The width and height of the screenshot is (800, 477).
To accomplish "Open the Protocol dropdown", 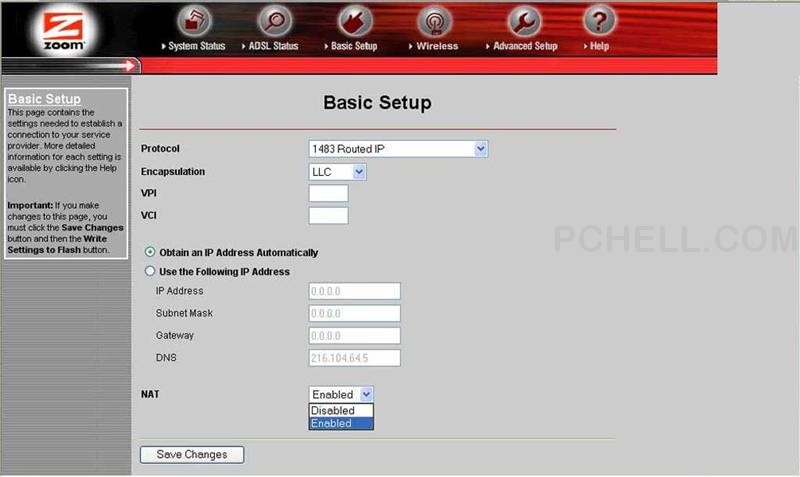I will [398, 149].
